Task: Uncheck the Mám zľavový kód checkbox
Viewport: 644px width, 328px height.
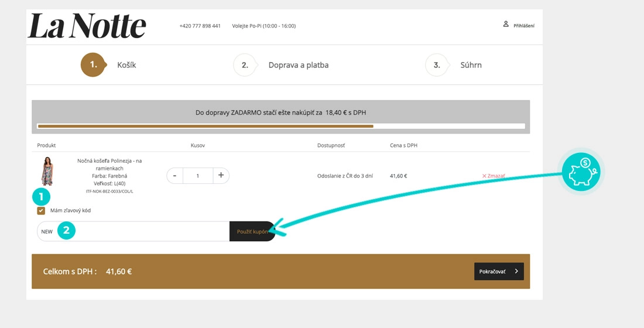Action: (41, 211)
